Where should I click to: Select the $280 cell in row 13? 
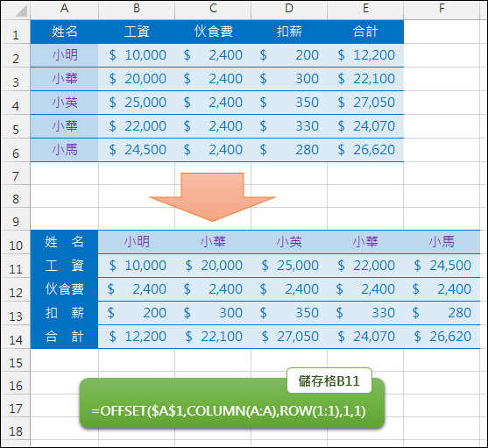pyautogui.click(x=442, y=313)
